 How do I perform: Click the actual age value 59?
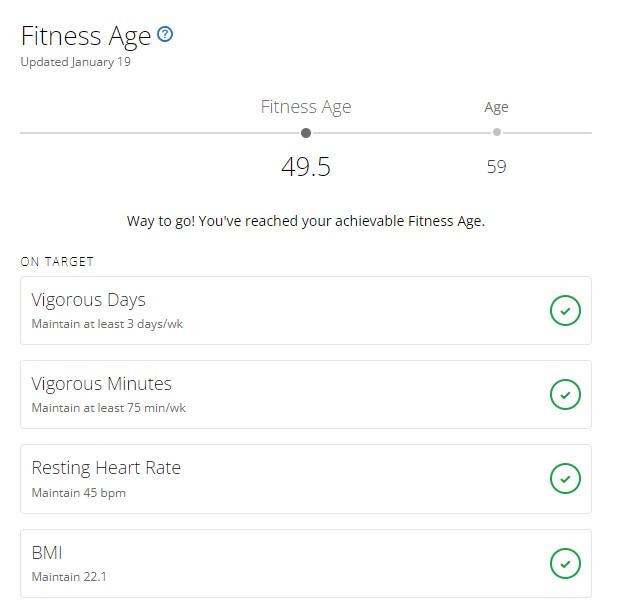click(x=497, y=166)
